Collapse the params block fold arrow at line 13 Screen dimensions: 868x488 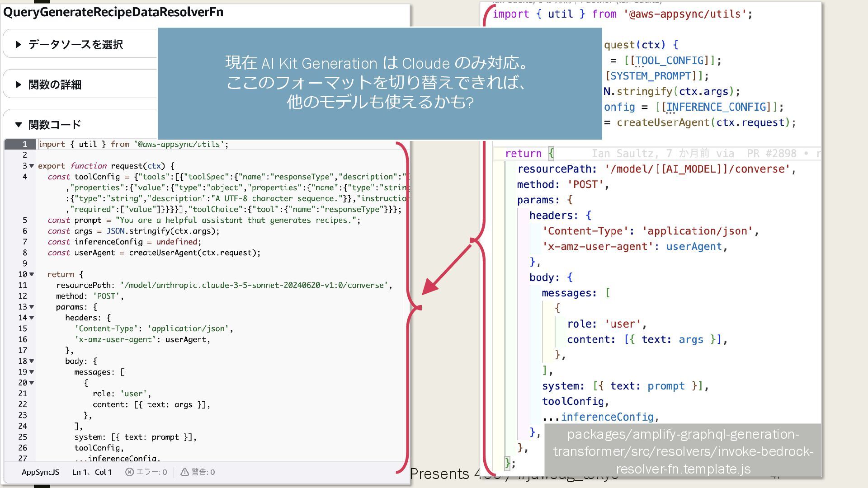[32, 307]
